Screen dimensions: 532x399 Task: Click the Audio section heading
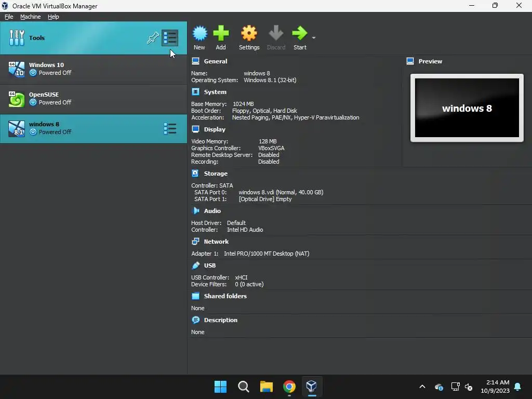point(212,211)
